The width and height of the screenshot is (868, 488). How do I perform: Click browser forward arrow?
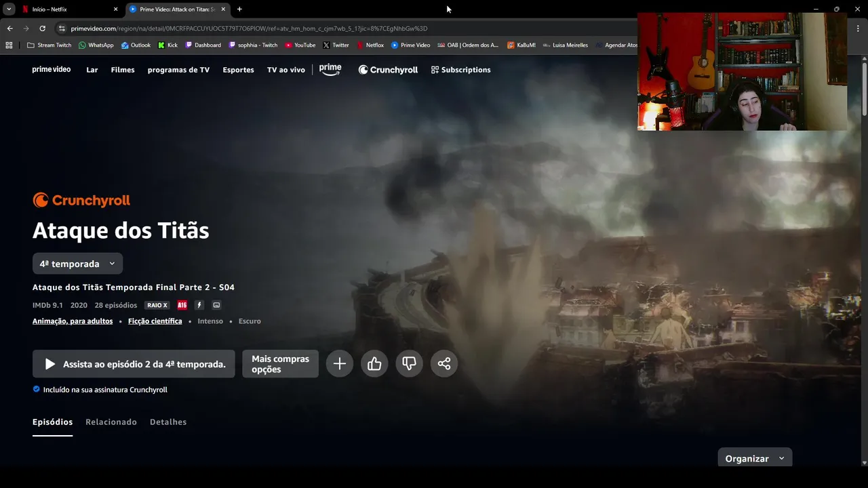coord(26,28)
